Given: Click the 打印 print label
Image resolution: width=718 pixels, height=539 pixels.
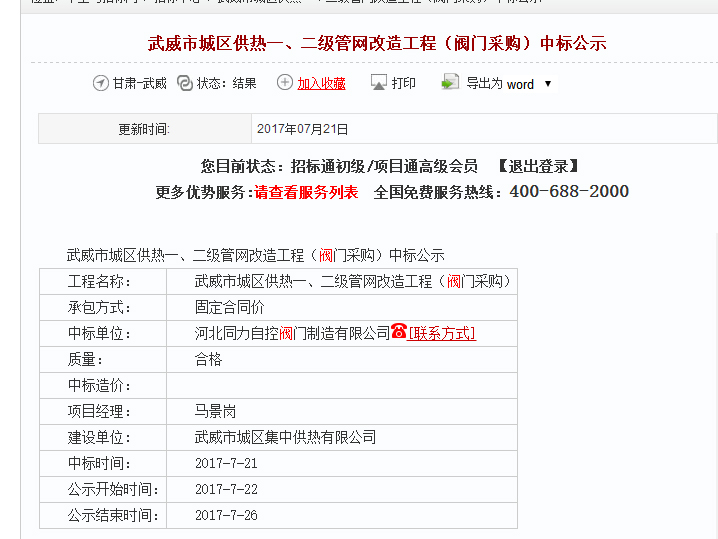Looking at the screenshot, I should point(404,84).
